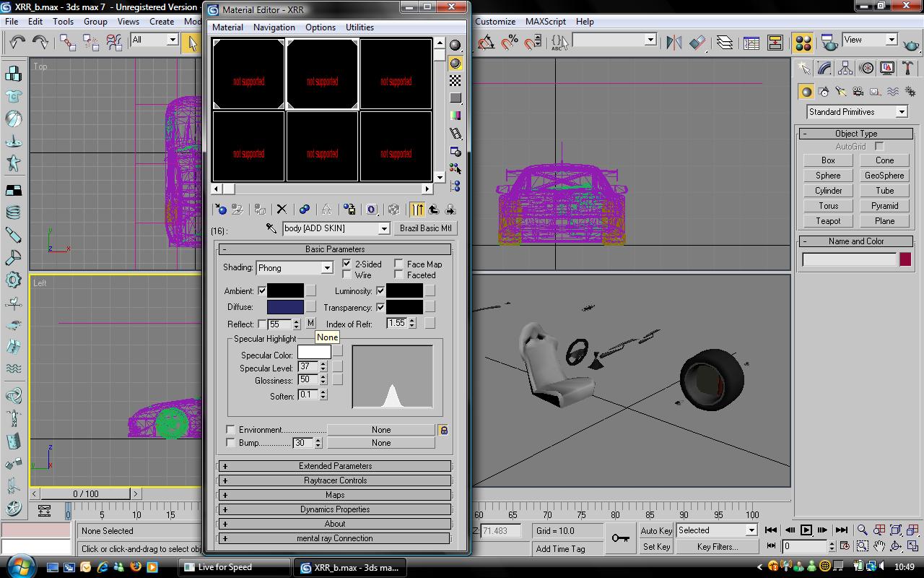Click the Diffuse color swatch

coord(285,307)
